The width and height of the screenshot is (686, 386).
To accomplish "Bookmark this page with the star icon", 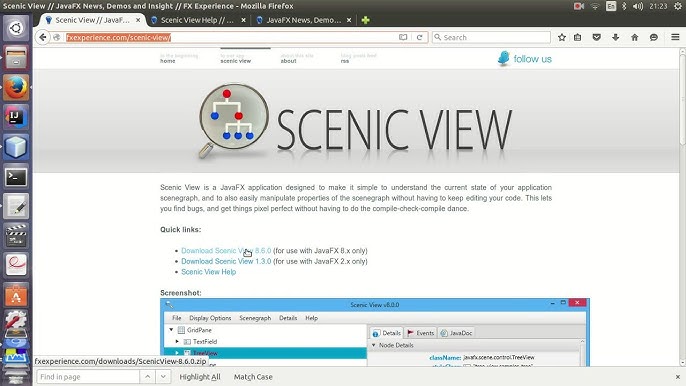I will [x=562, y=37].
